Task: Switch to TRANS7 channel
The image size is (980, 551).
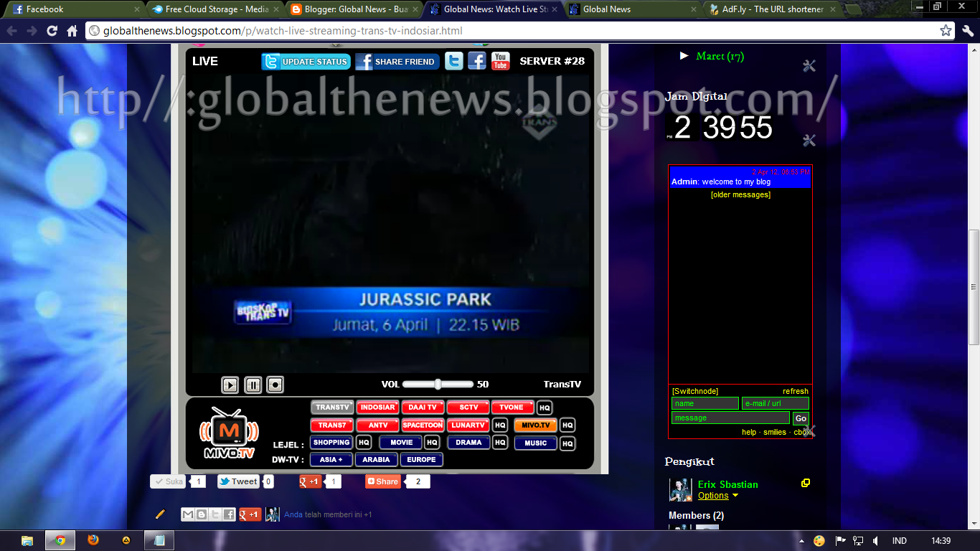Action: [332, 425]
